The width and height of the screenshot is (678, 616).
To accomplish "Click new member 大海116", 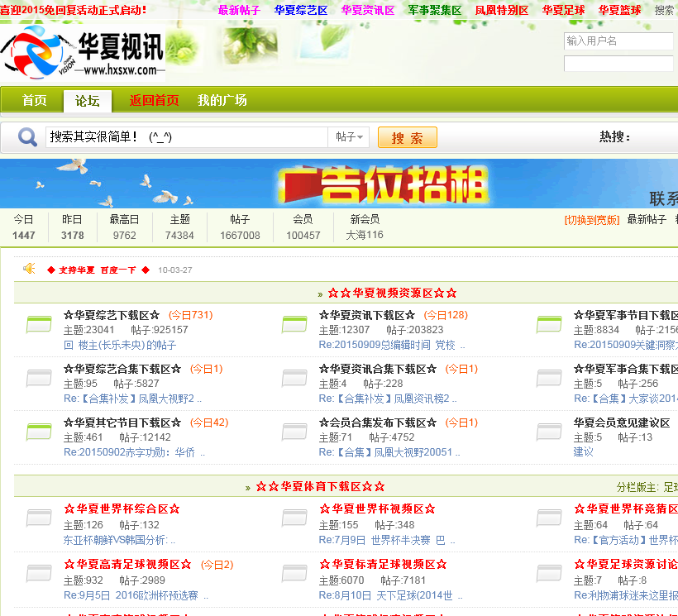I will 365,235.
